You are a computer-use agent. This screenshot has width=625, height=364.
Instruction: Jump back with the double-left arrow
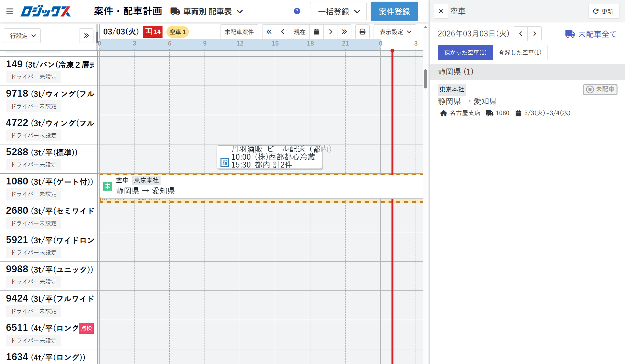pyautogui.click(x=269, y=32)
